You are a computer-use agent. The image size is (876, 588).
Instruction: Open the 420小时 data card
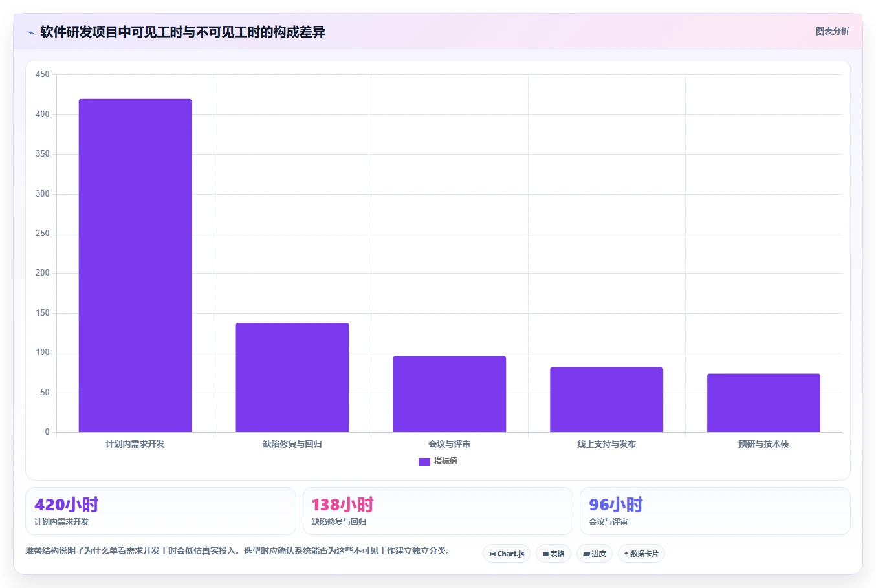160,511
